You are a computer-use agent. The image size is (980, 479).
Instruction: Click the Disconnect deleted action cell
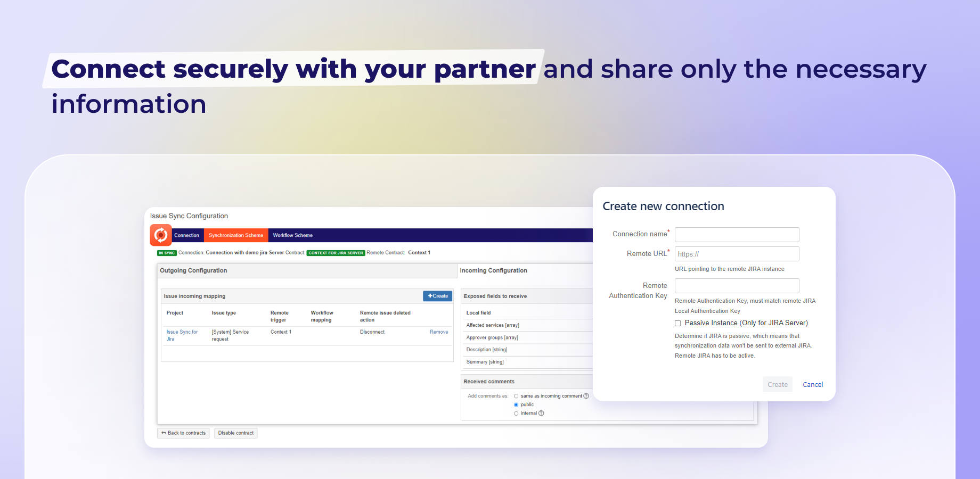372,332
